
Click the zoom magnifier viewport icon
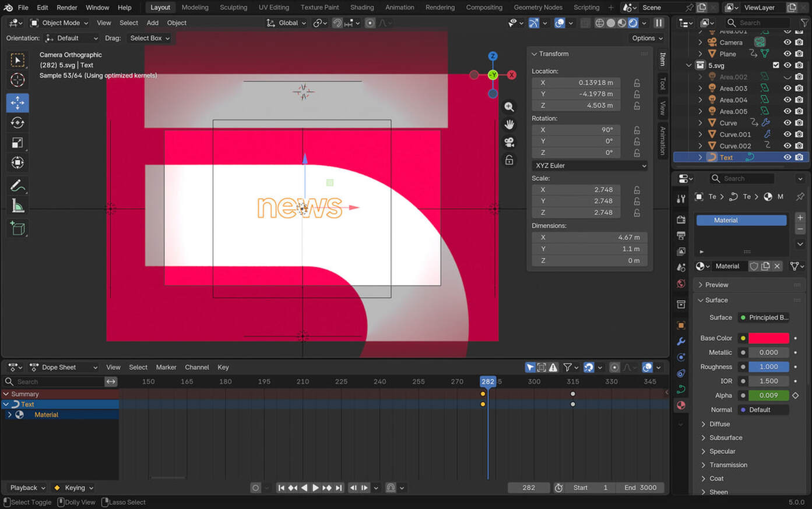[x=509, y=107]
